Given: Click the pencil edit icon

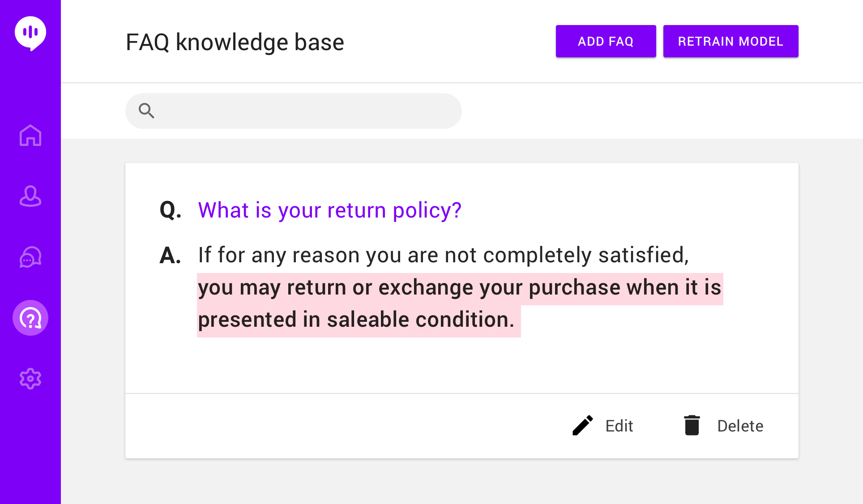Looking at the screenshot, I should pyautogui.click(x=582, y=426).
